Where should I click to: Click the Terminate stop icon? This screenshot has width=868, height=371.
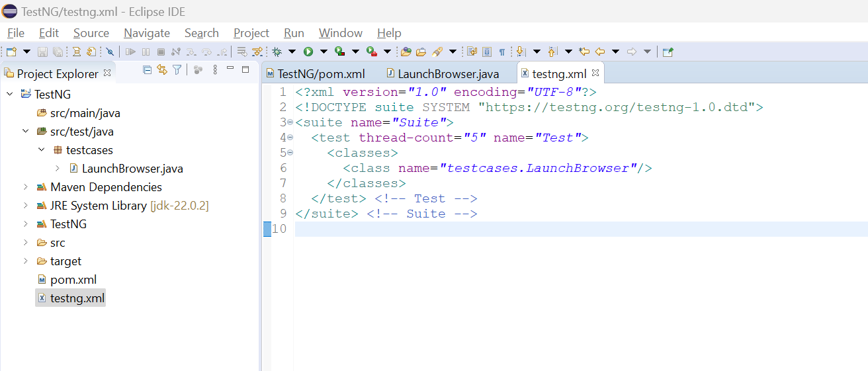[161, 52]
